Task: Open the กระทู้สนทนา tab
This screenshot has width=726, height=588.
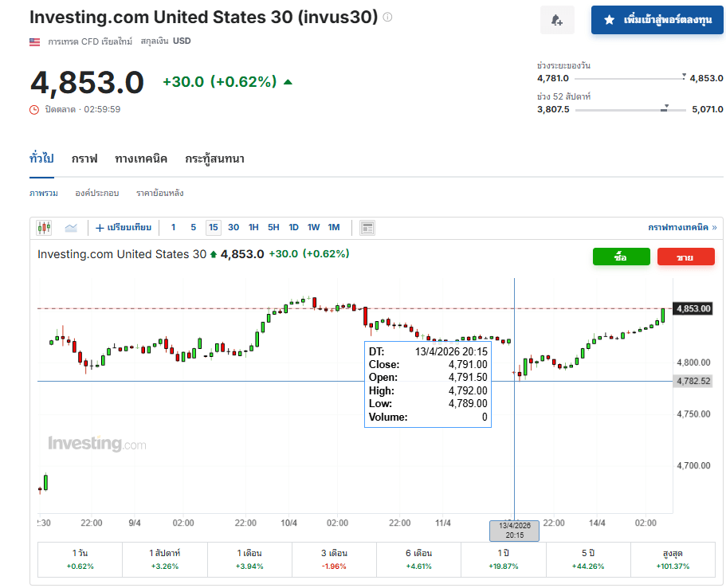Action: 214,159
